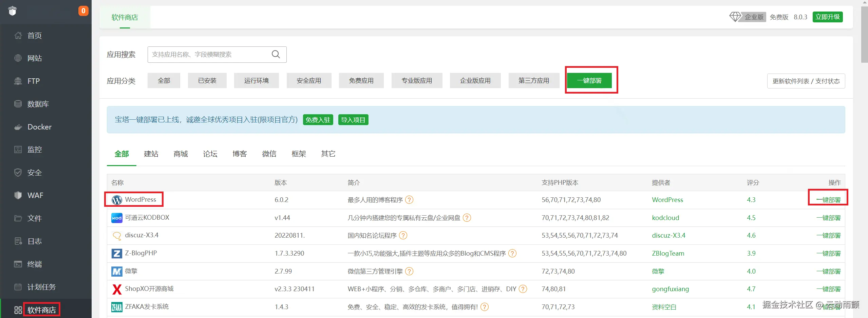Click the shield check icon beside 安全
868x318 pixels.
18,173
